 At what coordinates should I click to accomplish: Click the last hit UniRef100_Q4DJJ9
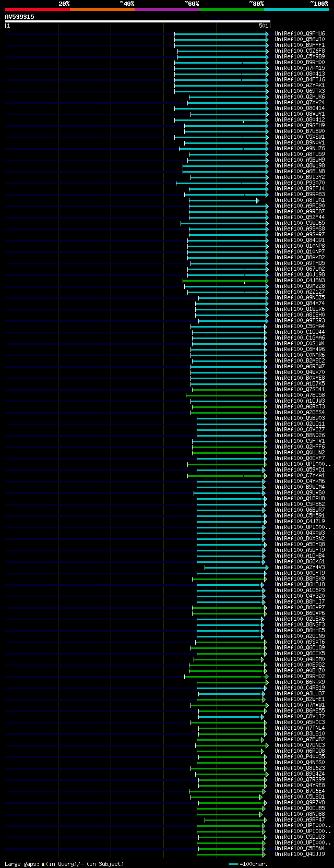point(300,854)
